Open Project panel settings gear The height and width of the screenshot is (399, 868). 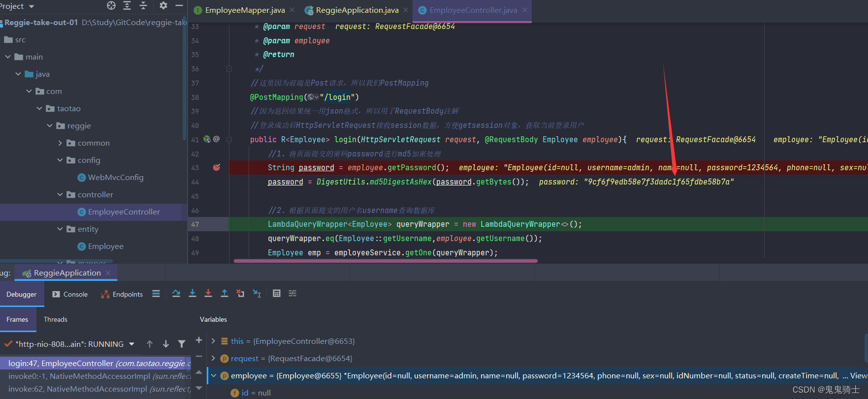point(163,5)
